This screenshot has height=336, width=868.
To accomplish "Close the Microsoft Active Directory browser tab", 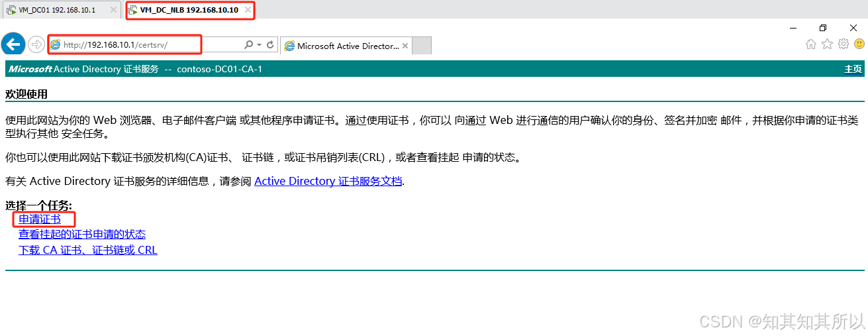I will pyautogui.click(x=406, y=46).
